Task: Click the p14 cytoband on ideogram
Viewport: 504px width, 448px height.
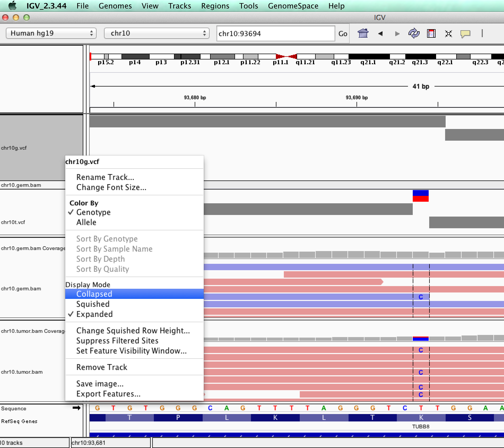Action: 135,56
